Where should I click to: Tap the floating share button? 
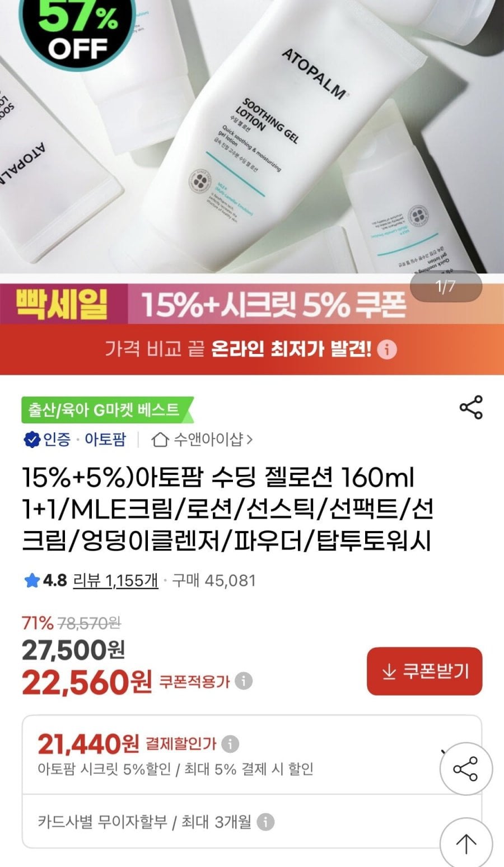[466, 769]
